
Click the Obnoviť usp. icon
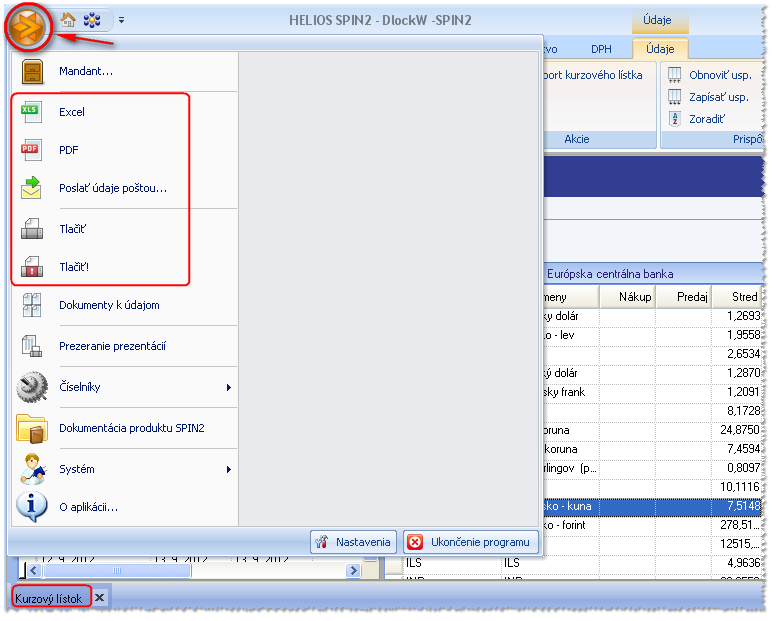[675, 75]
